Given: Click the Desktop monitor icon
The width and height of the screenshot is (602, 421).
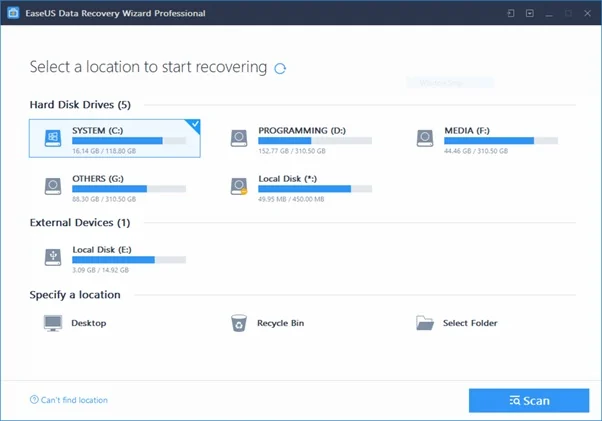Looking at the screenshot, I should click(x=53, y=323).
